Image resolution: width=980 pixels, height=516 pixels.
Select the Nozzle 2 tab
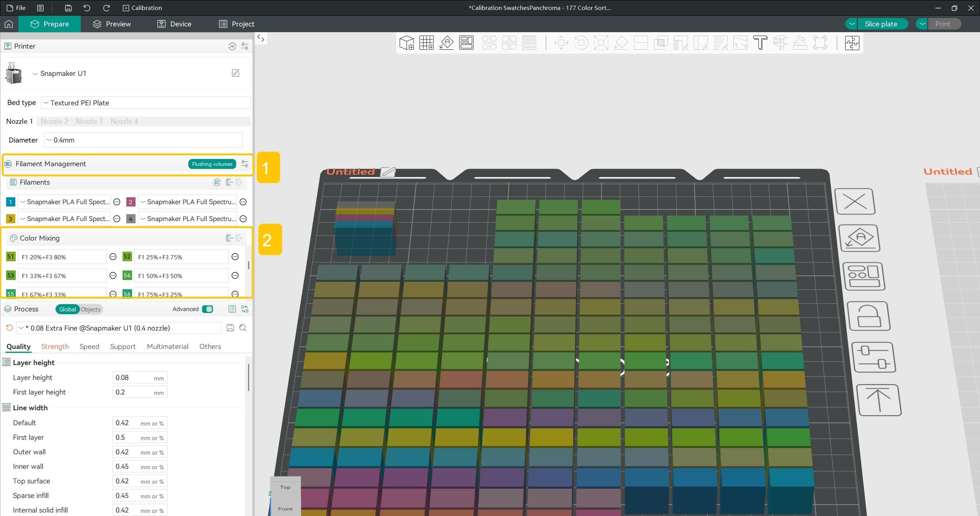[x=54, y=121]
